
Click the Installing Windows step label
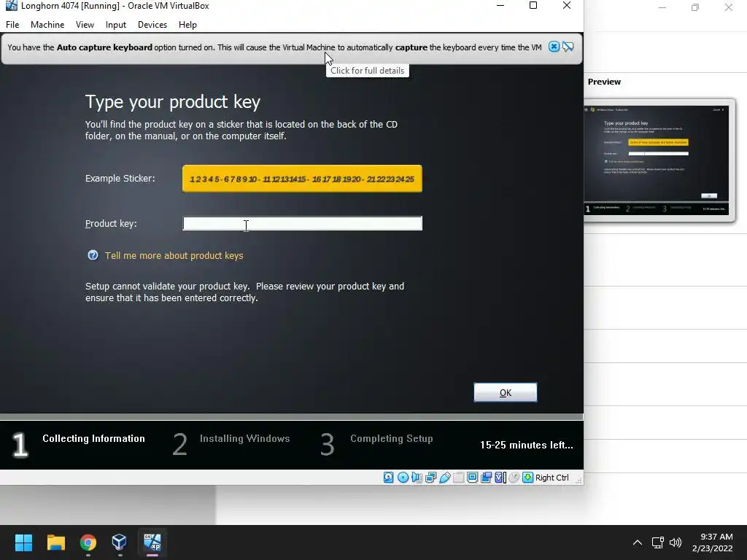point(245,438)
